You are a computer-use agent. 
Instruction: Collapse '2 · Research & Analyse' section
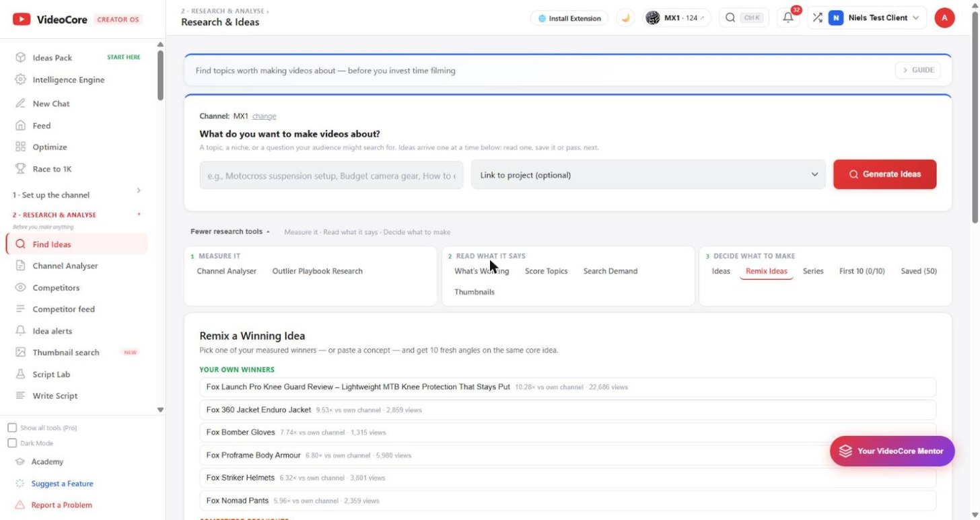77,215
